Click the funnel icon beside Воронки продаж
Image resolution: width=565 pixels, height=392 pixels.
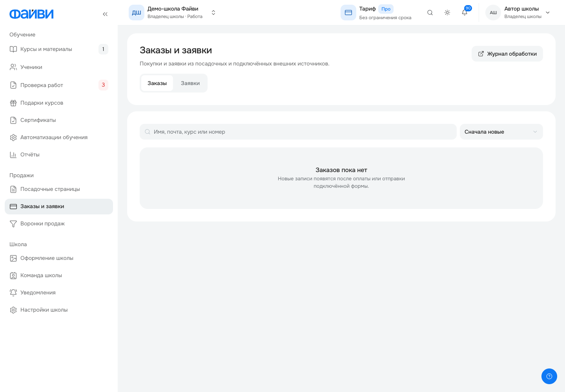point(13,223)
